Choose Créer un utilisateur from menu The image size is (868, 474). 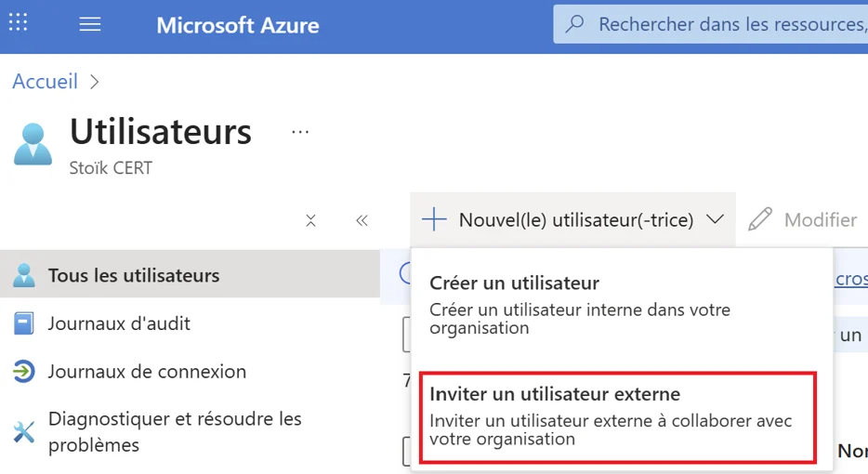pyautogui.click(x=514, y=283)
